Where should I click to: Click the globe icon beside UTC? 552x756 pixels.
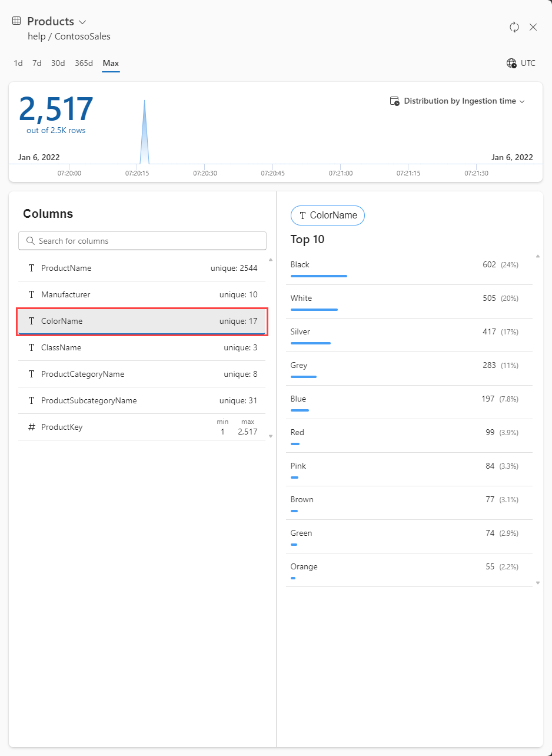pos(511,63)
